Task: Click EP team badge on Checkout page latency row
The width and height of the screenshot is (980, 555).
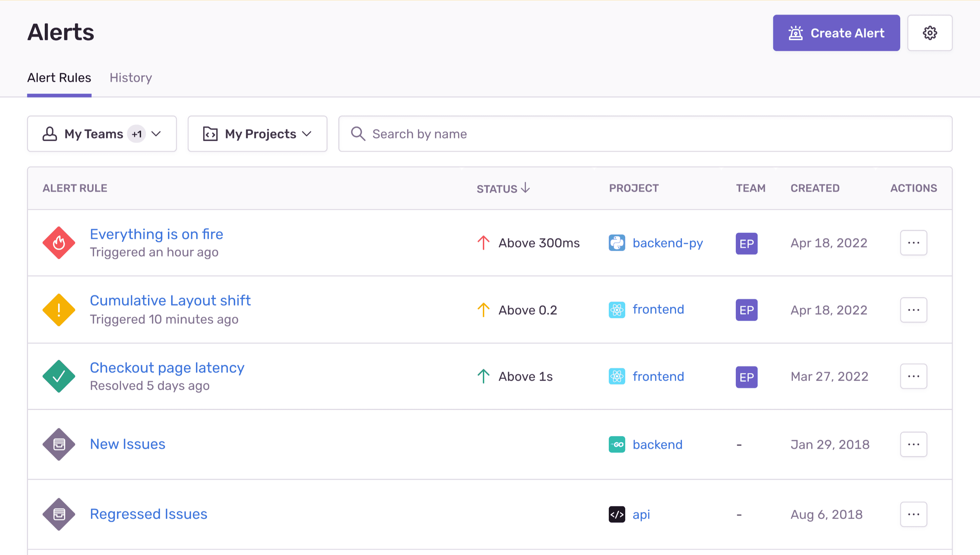Action: click(746, 377)
